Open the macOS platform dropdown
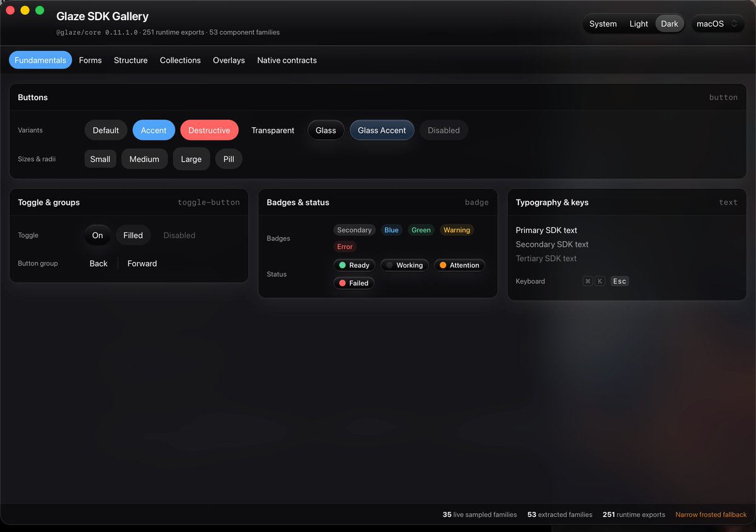 click(x=718, y=24)
